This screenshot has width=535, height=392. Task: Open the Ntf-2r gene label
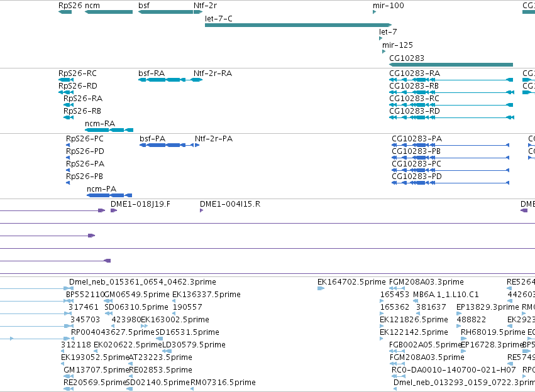click(205, 6)
